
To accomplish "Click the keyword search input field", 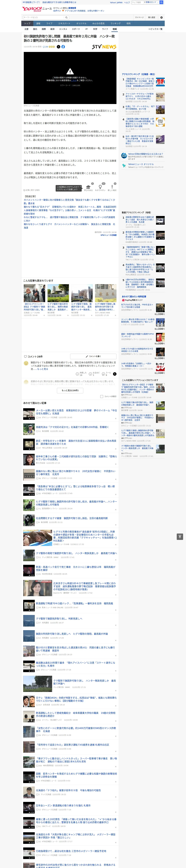I will [44, 18].
